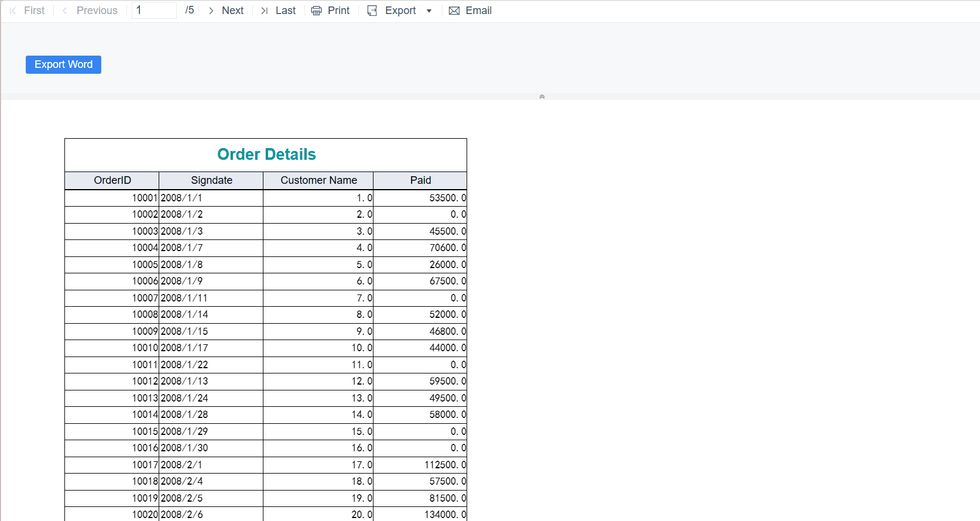Open the Export dropdown arrow
The width and height of the screenshot is (980, 521).
[x=429, y=11]
